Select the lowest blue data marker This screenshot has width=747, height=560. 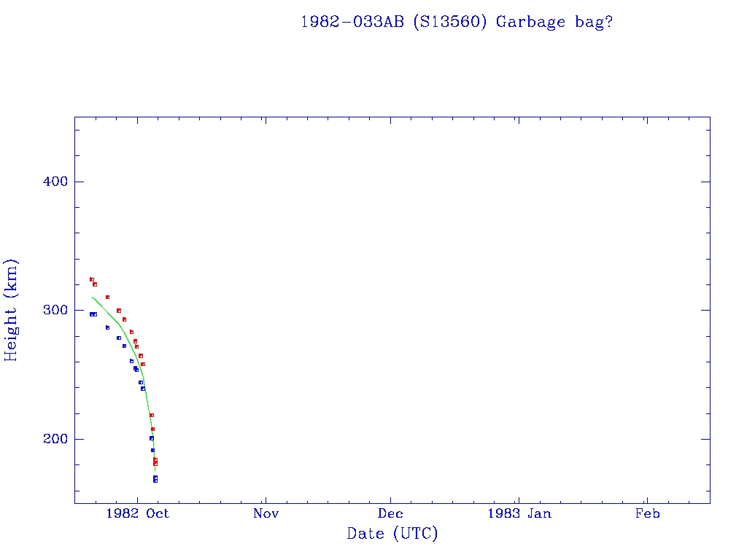coord(155,481)
